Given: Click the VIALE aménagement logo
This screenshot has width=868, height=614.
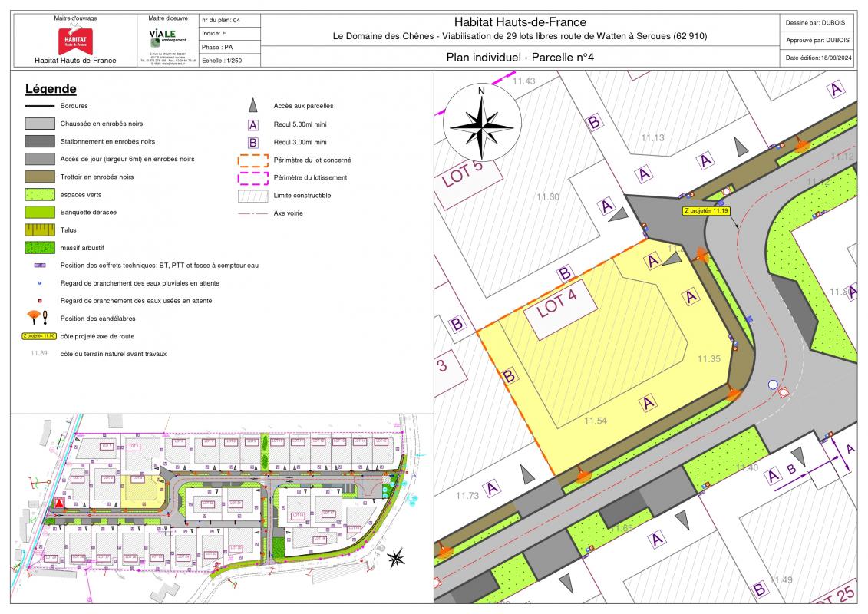Looking at the screenshot, I should 162,37.
